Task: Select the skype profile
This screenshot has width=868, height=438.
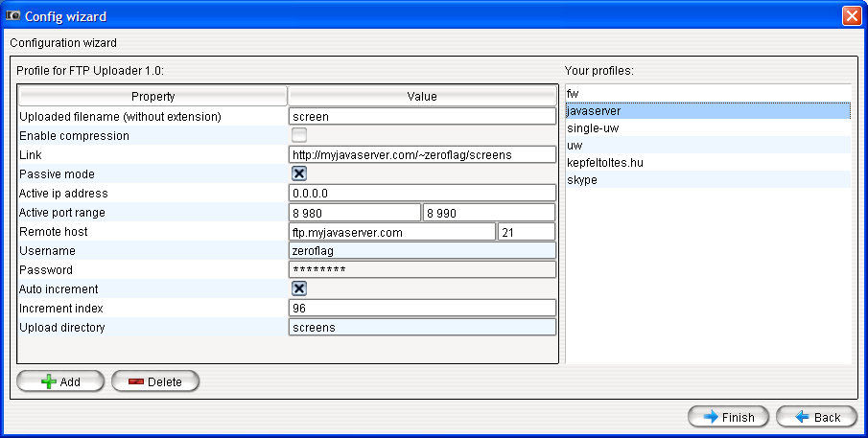Action: coord(708,180)
